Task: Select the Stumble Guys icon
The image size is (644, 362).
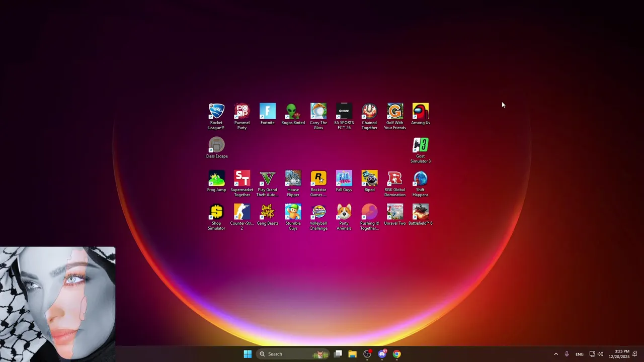Action: [293, 217]
